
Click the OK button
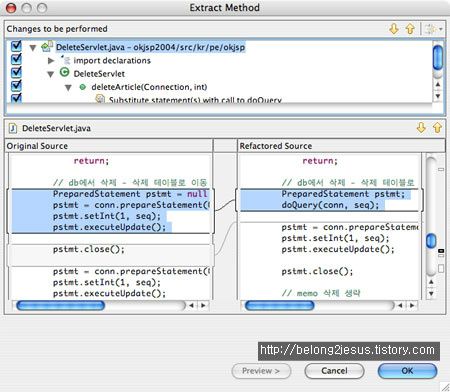click(x=407, y=371)
